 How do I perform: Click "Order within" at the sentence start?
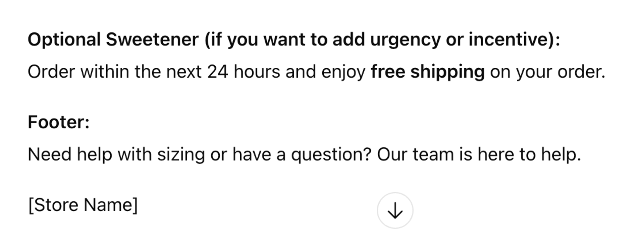[x=78, y=72]
